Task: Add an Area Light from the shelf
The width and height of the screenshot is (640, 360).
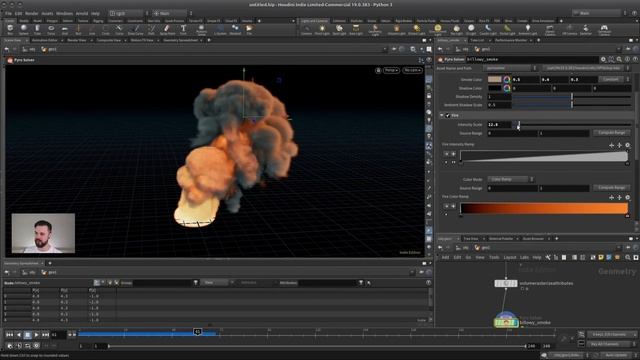Action: pyautogui.click(x=356, y=29)
